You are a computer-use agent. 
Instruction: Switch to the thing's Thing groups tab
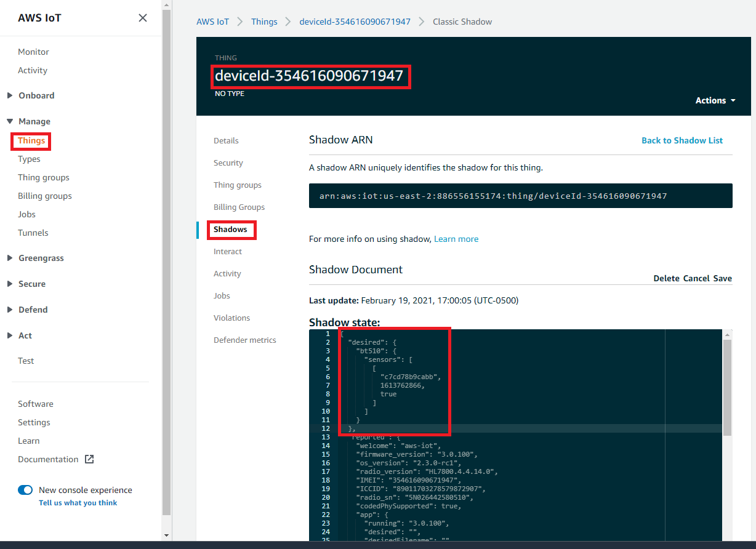(x=238, y=185)
